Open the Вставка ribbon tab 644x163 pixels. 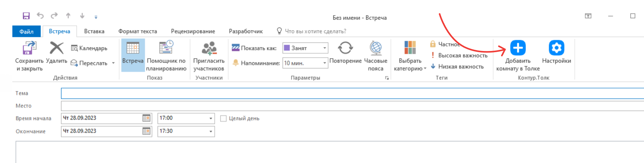(x=94, y=31)
